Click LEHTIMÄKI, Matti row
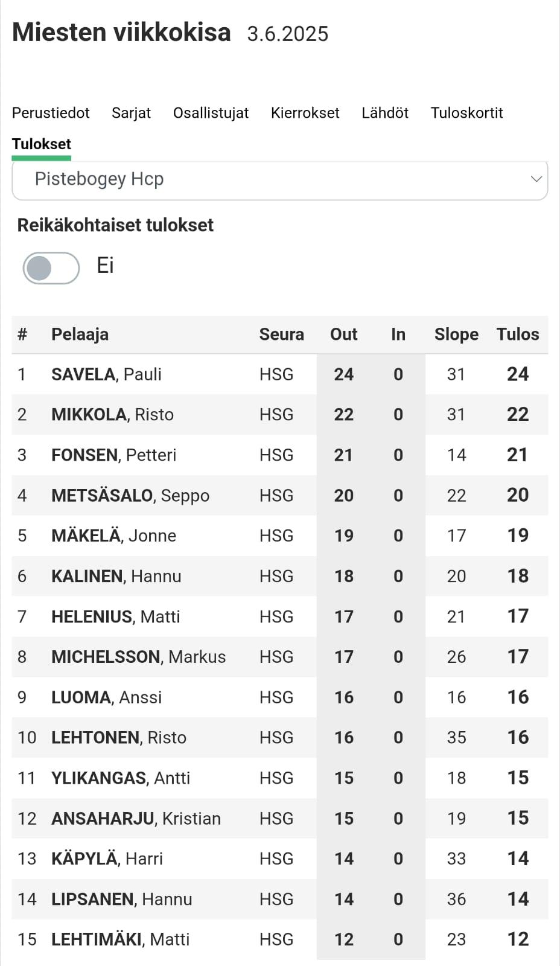 coord(280,939)
